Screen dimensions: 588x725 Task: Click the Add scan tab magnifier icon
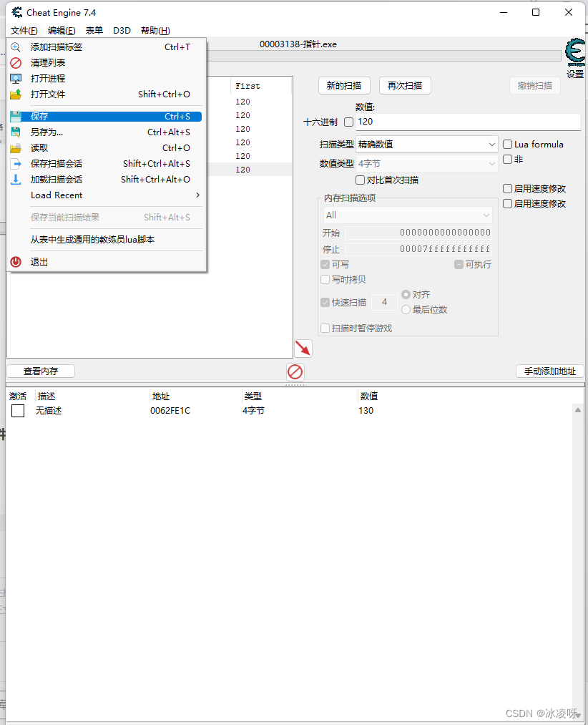tap(16, 47)
